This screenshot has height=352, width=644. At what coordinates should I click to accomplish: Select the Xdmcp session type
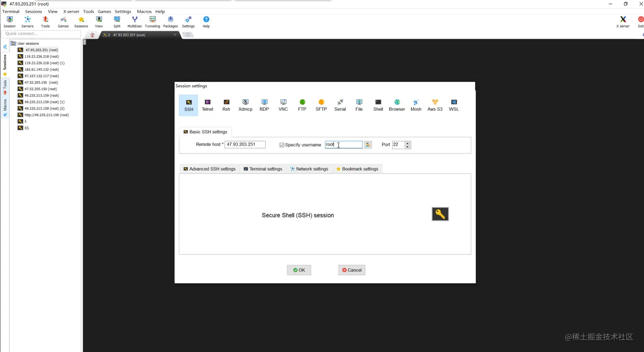pos(245,105)
